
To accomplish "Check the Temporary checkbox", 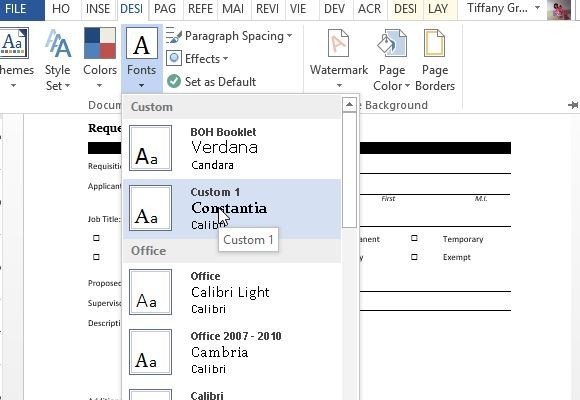I will coord(414,238).
